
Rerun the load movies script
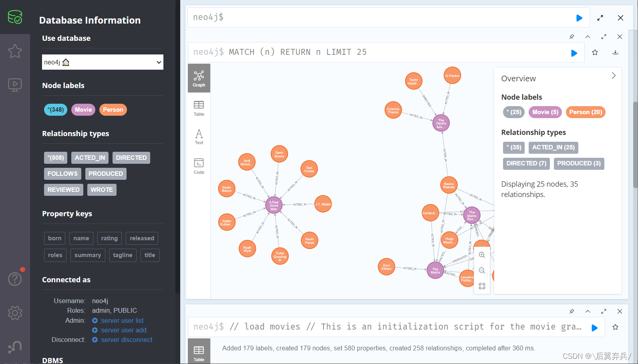594,328
